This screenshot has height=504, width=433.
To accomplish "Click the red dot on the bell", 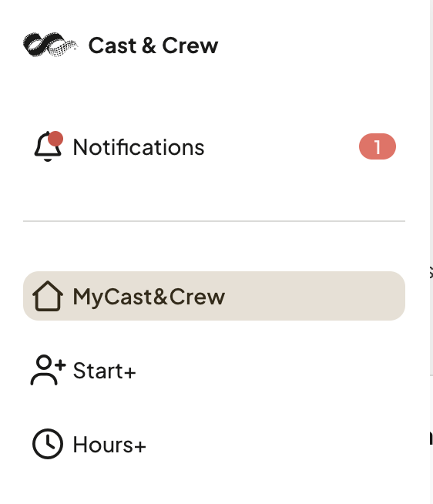I will coord(55,139).
